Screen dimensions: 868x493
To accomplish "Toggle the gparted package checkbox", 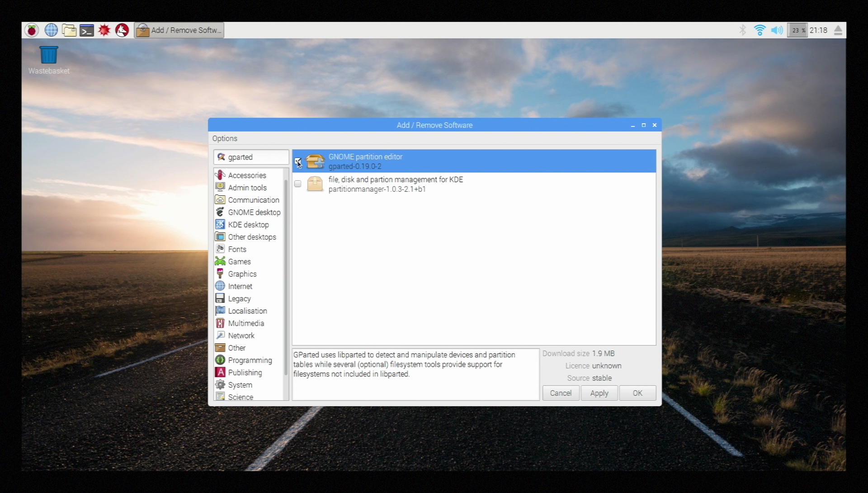I will [298, 161].
